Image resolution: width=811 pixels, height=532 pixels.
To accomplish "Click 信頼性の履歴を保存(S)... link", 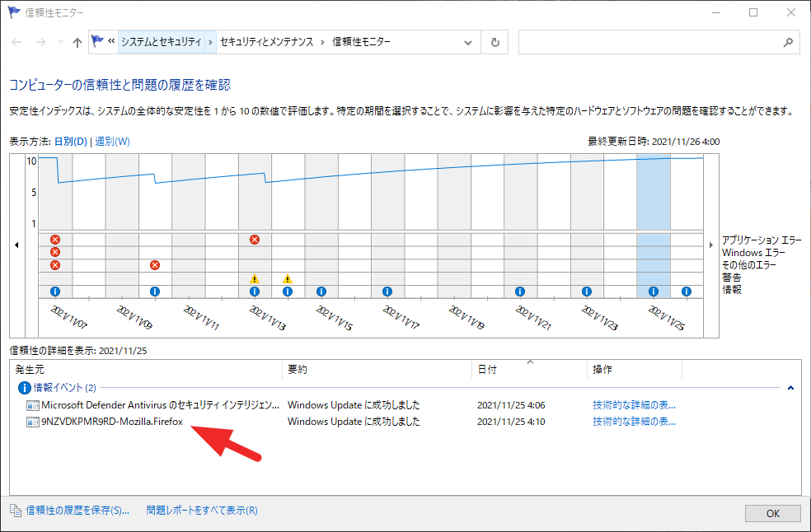I will pos(77,511).
